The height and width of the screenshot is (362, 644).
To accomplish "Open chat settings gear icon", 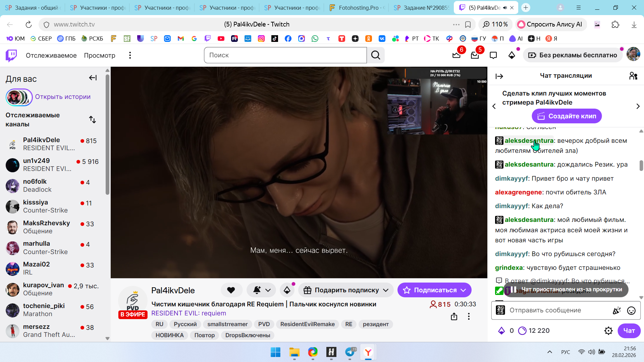I will click(608, 331).
